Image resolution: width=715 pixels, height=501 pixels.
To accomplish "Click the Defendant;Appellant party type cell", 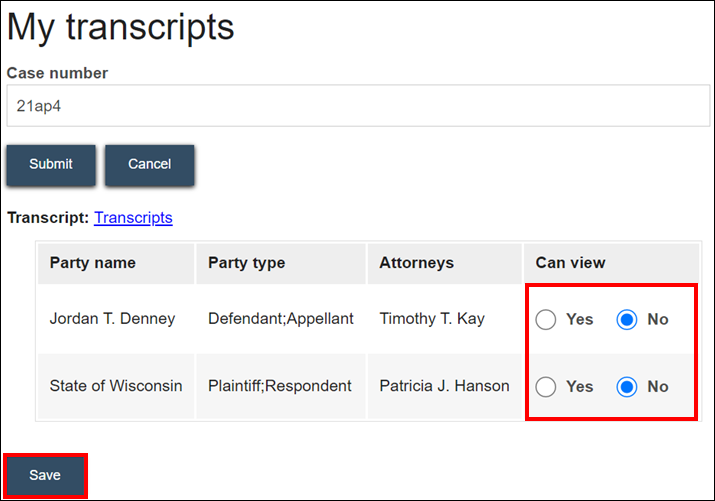I will pos(281,319).
